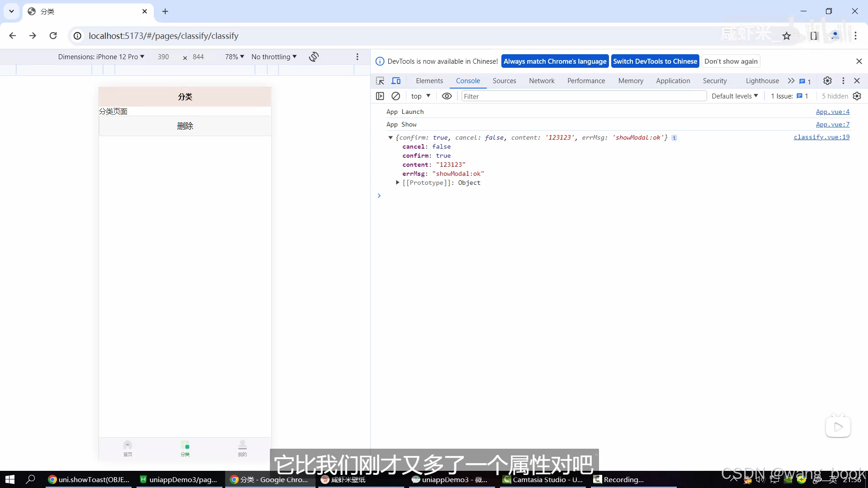Open the Default levels dropdown

tap(735, 96)
